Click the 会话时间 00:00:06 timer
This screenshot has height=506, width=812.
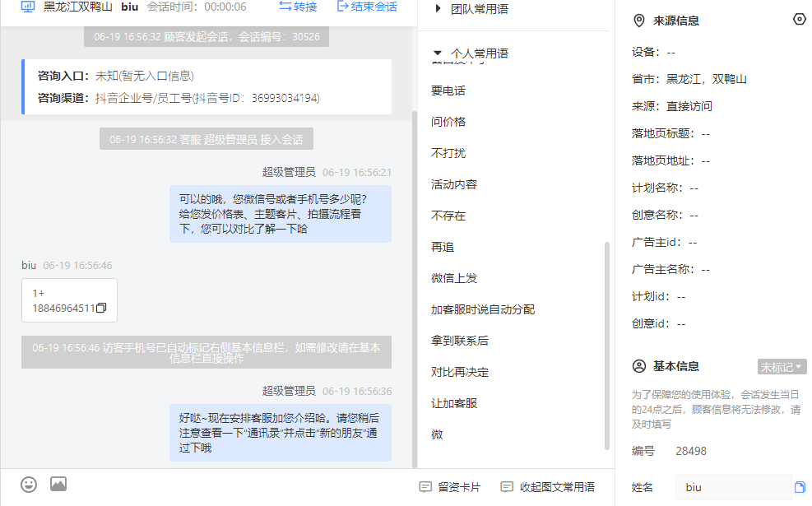point(197,7)
